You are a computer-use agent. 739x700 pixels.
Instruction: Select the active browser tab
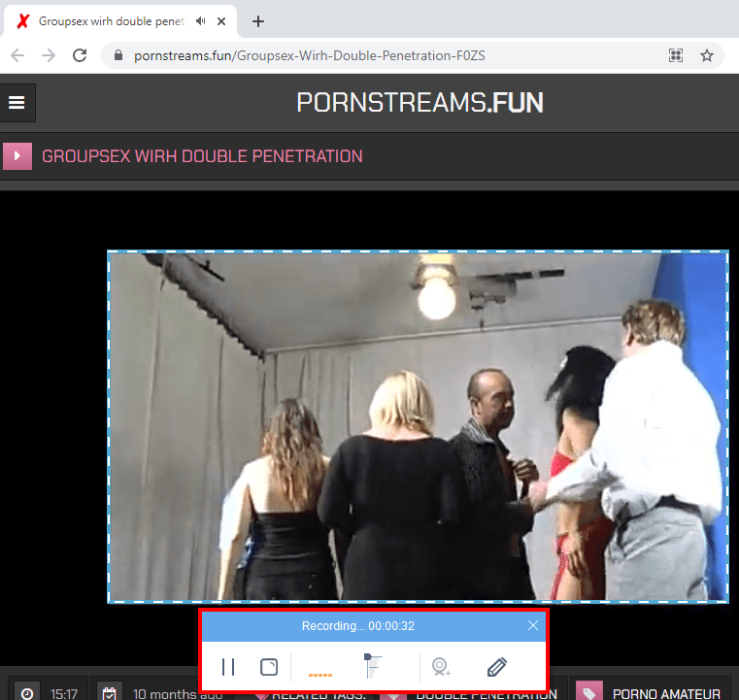tap(120, 21)
